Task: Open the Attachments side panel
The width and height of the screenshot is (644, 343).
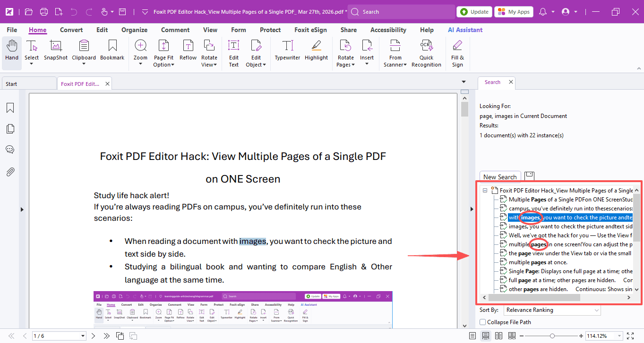Action: coord(10,172)
